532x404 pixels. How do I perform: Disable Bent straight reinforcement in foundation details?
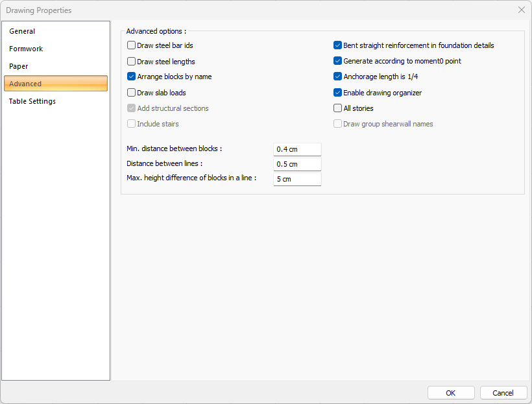tap(337, 45)
